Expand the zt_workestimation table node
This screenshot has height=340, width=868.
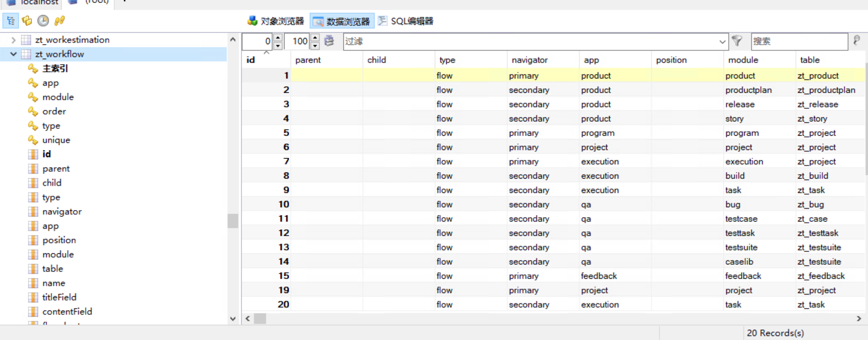(13, 40)
